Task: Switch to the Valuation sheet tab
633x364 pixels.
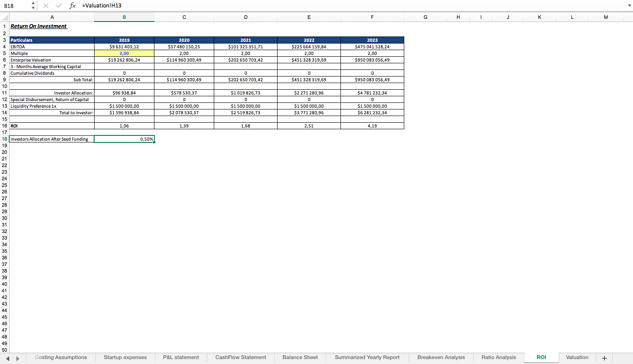Action: (x=577, y=357)
